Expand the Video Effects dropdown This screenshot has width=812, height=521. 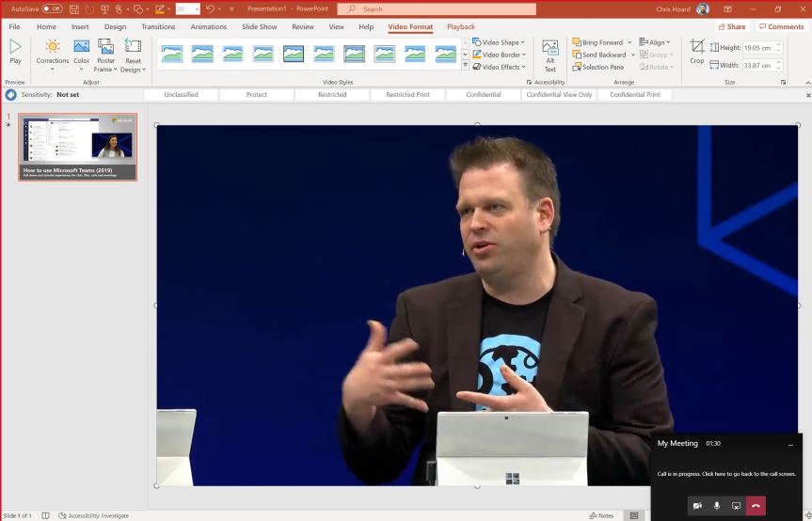499,67
